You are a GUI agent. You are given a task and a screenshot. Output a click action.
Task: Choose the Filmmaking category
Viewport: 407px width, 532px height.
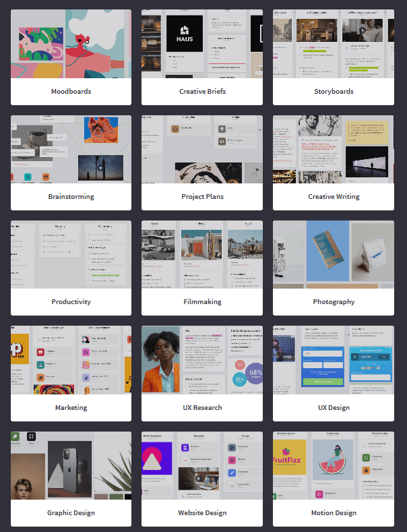click(202, 268)
